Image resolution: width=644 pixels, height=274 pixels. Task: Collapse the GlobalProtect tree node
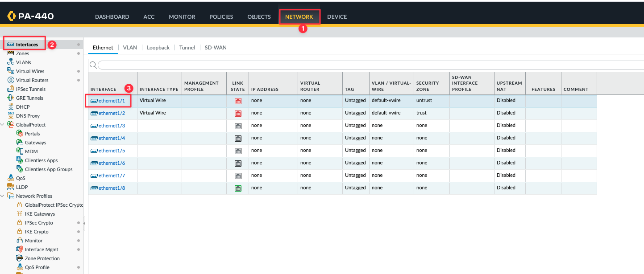[x=3, y=125]
